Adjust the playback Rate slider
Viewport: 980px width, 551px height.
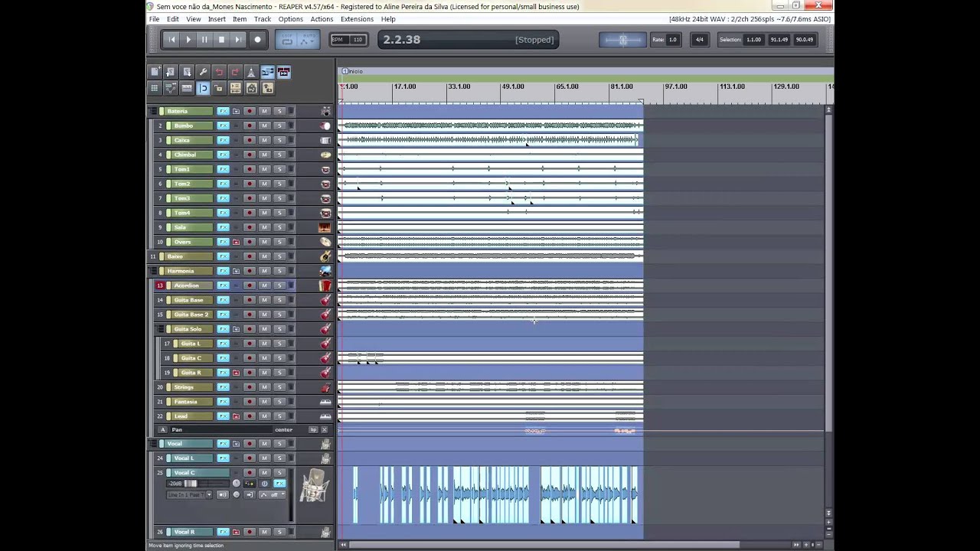(x=622, y=40)
